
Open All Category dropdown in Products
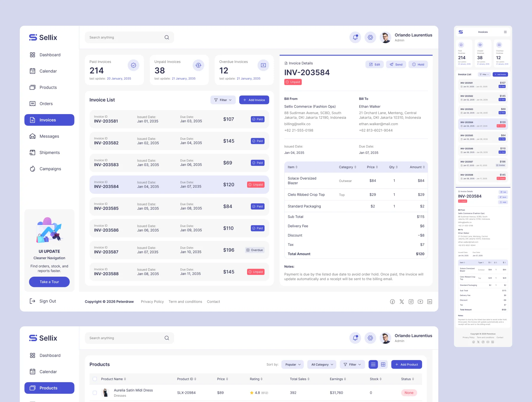[322, 364]
